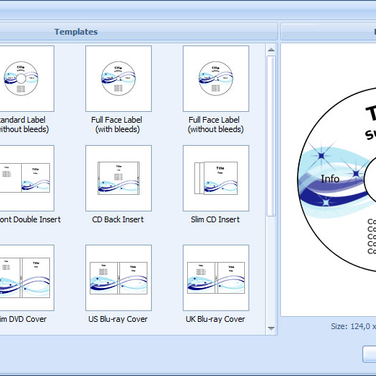This screenshot has height=376, width=376.
Task: Select the UK Blu-ray Cover template
Action: 216,278
